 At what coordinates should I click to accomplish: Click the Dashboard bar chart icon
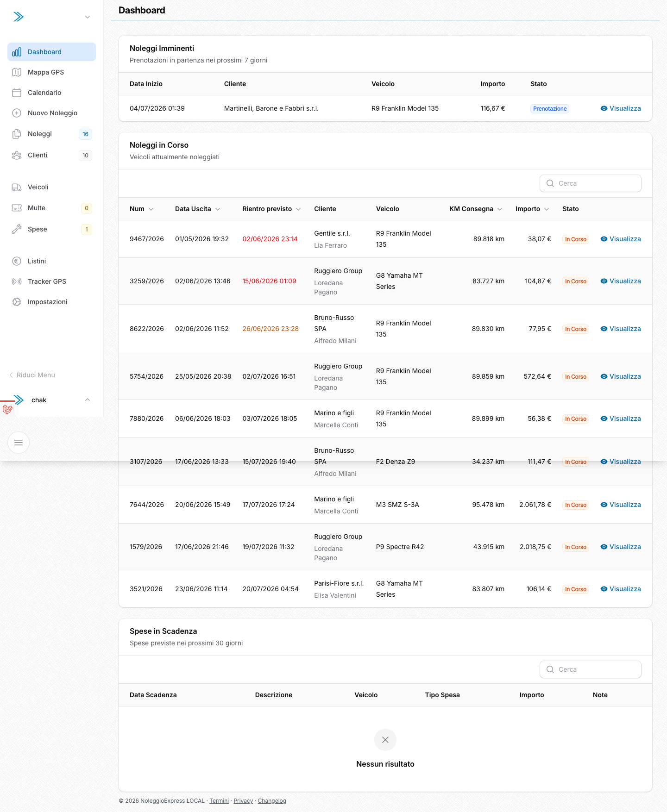point(17,52)
